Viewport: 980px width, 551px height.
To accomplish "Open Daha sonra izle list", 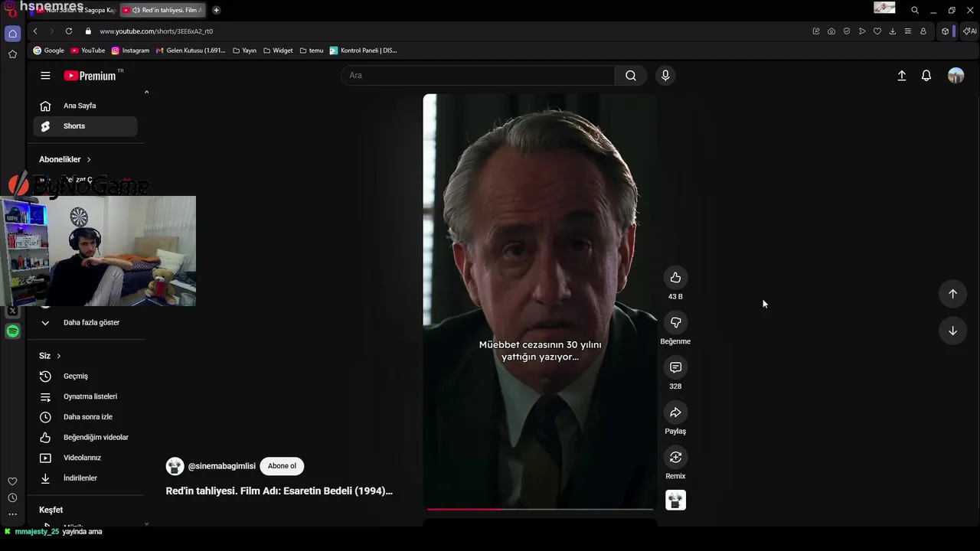I will (x=85, y=417).
